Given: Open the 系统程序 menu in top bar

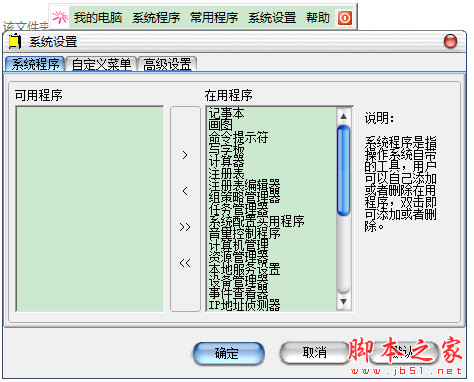Looking at the screenshot, I should (x=156, y=18).
